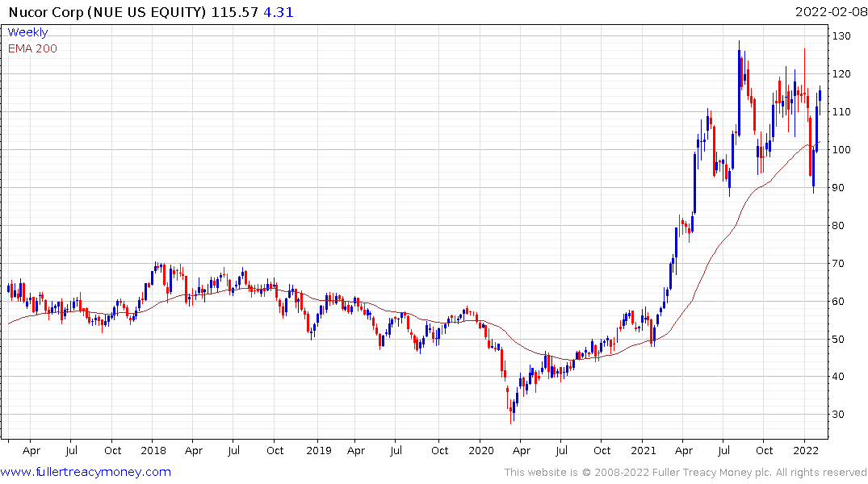Click the 30 price axis label
Image resolution: width=868 pixels, height=484 pixels.
point(838,415)
